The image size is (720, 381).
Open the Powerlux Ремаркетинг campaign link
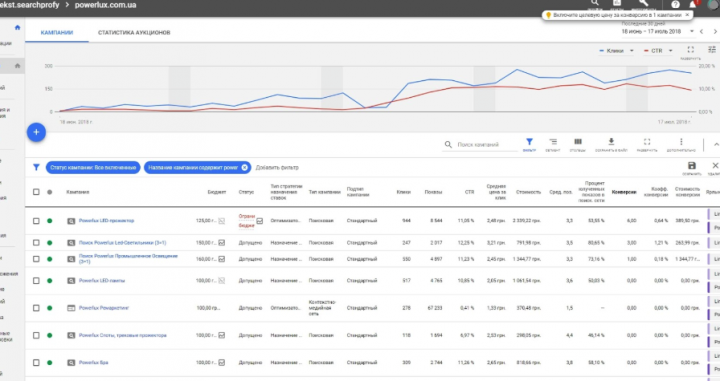(104, 308)
